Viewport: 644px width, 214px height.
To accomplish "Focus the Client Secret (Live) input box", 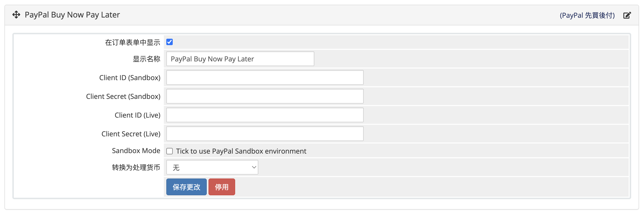I will tap(265, 134).
